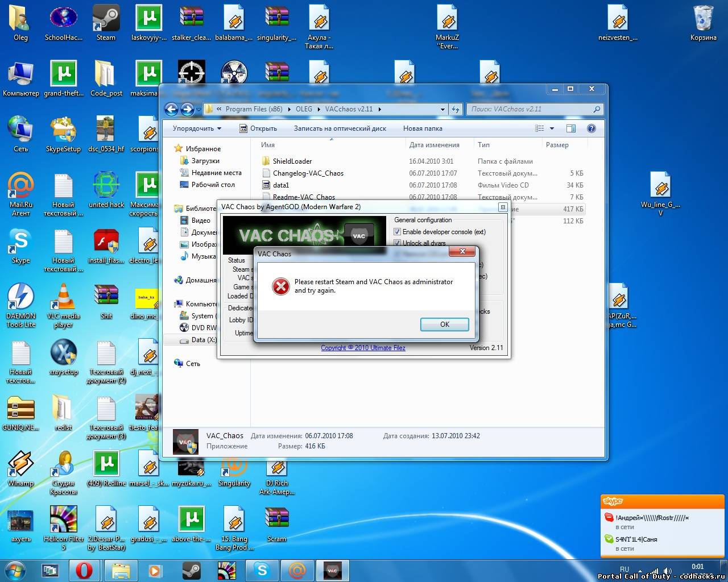Click the system tray clock
The image size is (728, 582).
point(698,567)
